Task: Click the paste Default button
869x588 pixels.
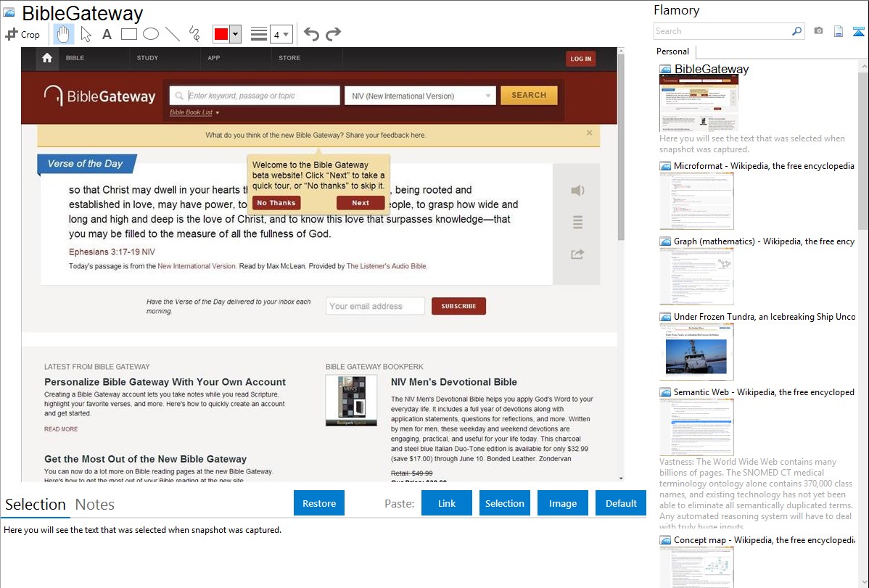Action: coord(621,503)
